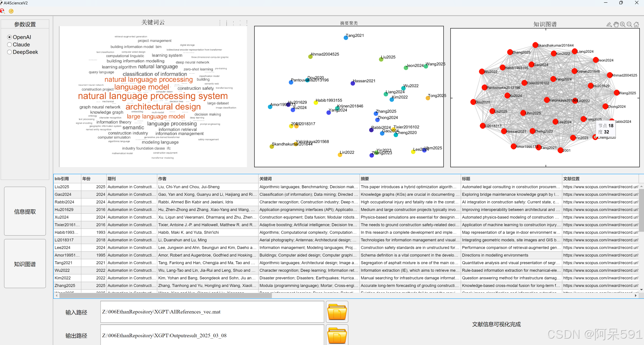
Task: Activate the pan hand tool above the knowledge graph
Action: coord(616,24)
